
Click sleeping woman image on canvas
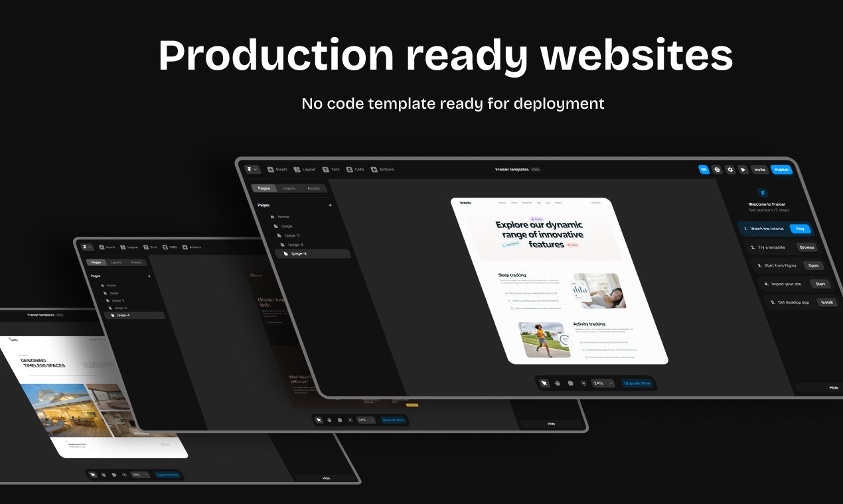click(600, 291)
